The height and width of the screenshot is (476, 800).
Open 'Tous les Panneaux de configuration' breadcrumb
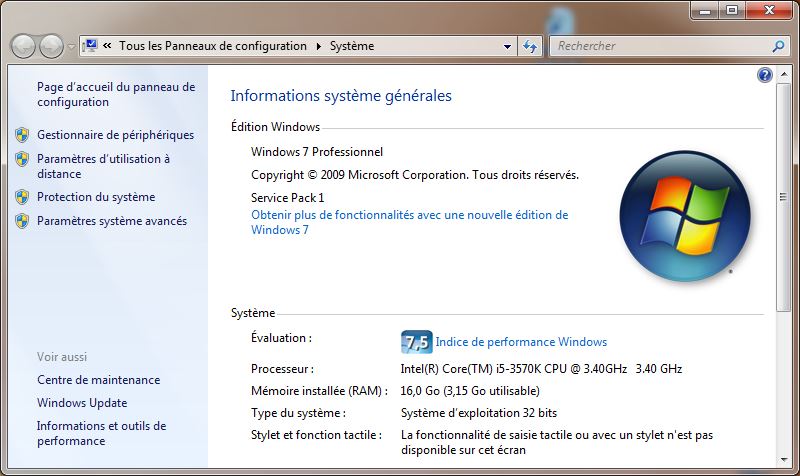point(213,46)
